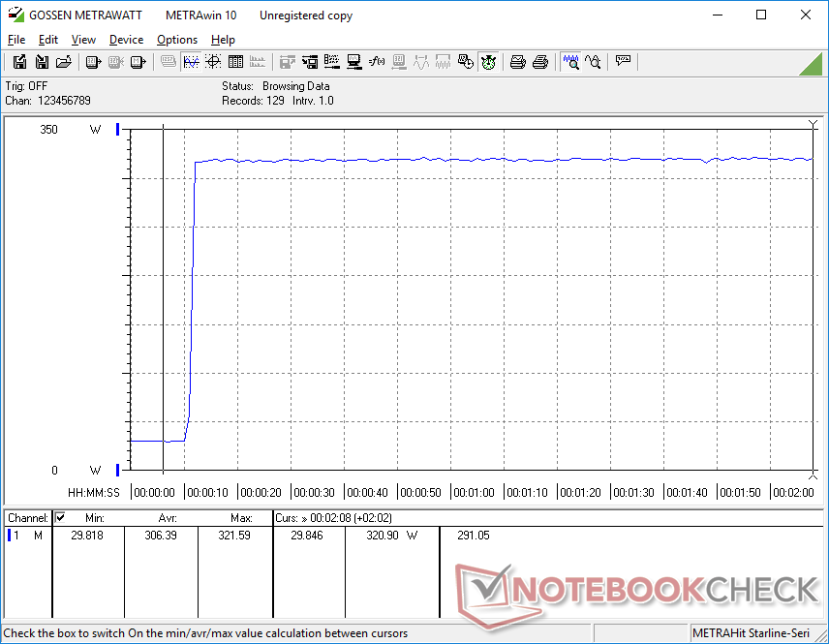
Task: Click the cursor handle at bottom right of graph
Action: point(814,475)
